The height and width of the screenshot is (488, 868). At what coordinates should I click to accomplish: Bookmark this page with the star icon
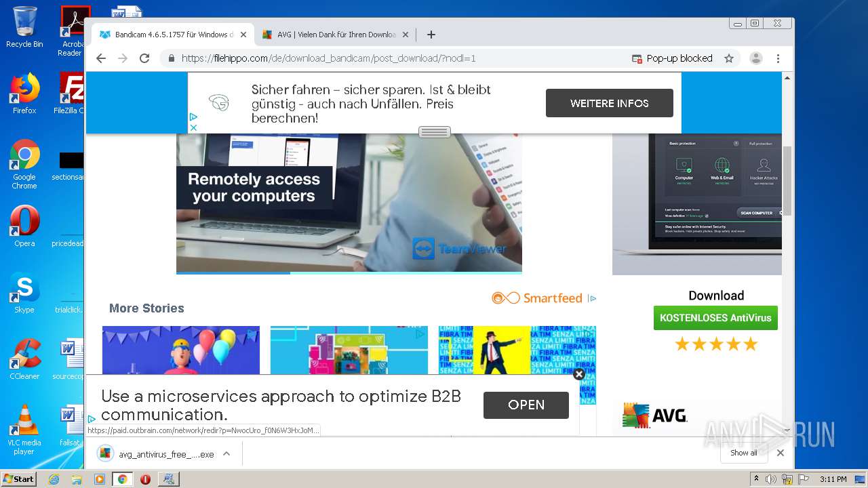click(729, 58)
